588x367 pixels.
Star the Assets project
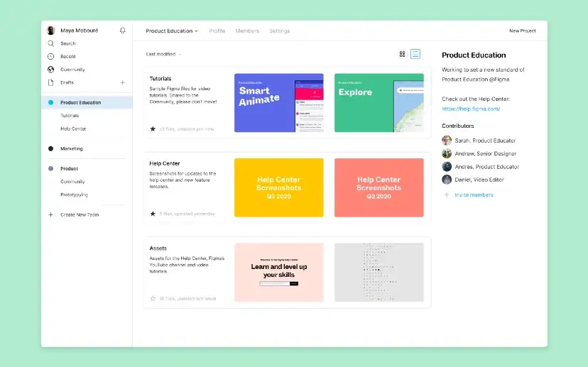coord(153,299)
